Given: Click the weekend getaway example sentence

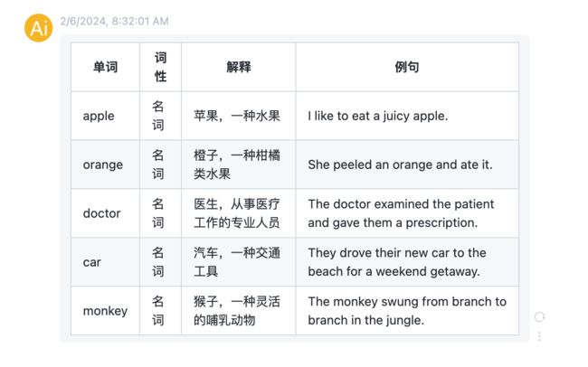Looking at the screenshot, I should 397,262.
